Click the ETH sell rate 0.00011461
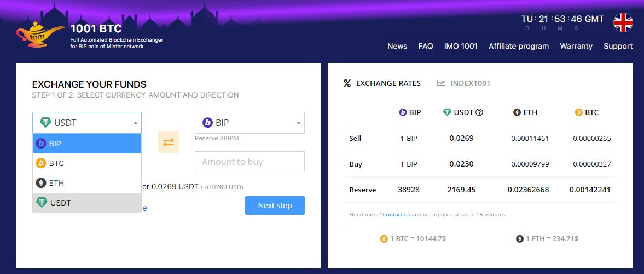644x274 pixels. (x=530, y=138)
